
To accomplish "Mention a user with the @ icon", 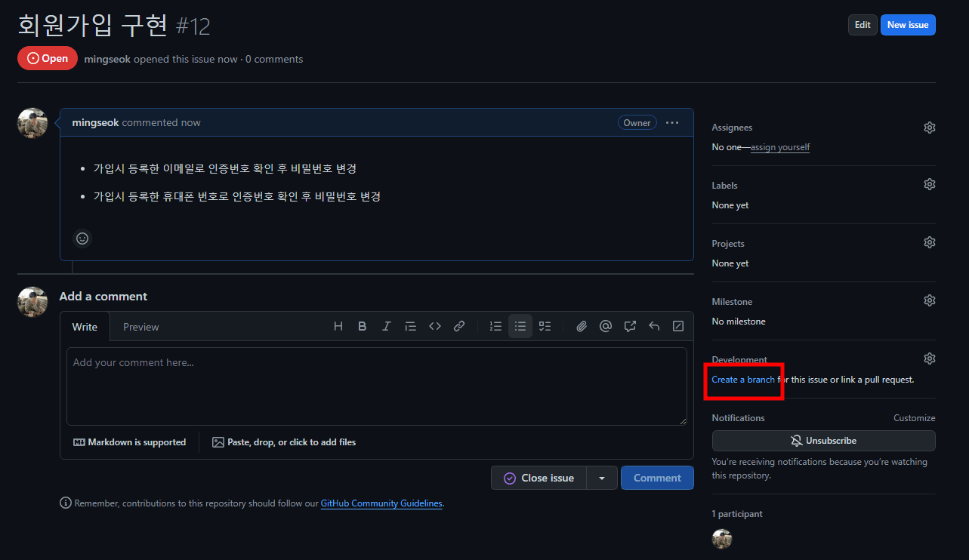I will pos(606,327).
